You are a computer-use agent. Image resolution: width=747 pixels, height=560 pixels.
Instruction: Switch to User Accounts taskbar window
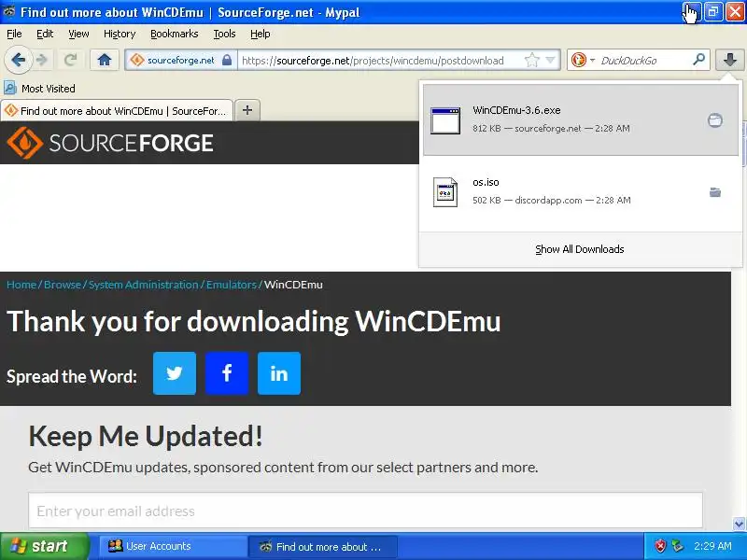point(174,546)
